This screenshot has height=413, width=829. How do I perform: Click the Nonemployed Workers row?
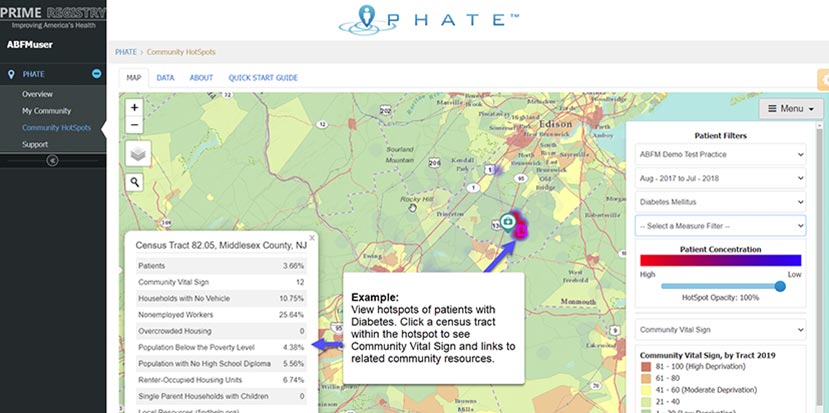(221, 315)
